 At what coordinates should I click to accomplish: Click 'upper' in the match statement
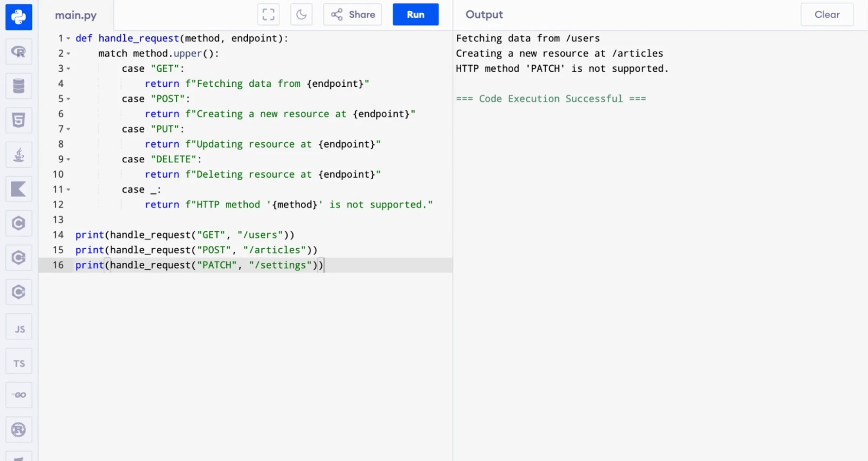pos(188,54)
